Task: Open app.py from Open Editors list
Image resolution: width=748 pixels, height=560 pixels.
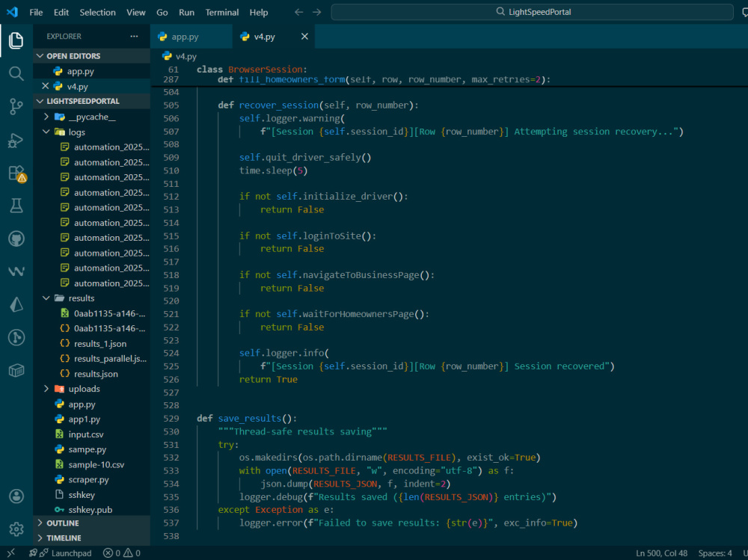Action: tap(91, 71)
